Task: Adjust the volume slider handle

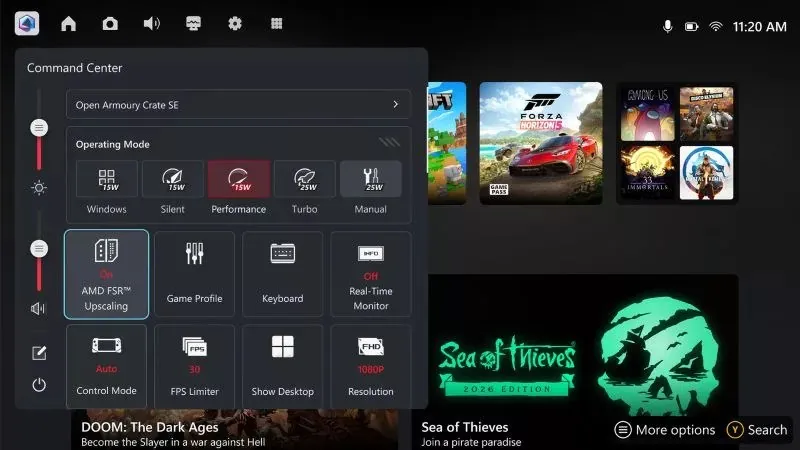Action: (x=39, y=248)
